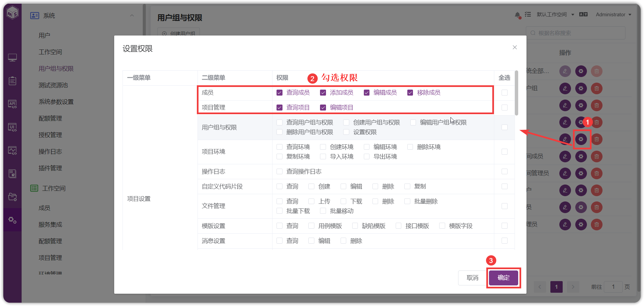Uncheck the 查询项目 permission
Image resolution: width=644 pixels, height=306 pixels.
280,108
